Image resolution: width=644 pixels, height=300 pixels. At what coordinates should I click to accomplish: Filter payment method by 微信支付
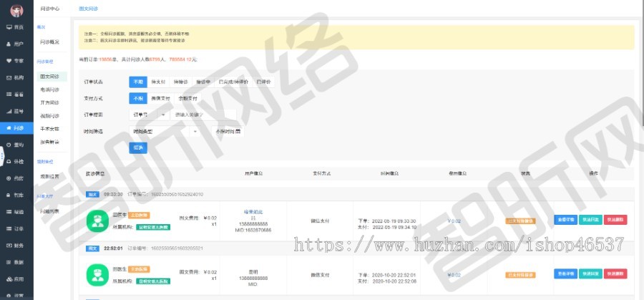click(x=160, y=99)
